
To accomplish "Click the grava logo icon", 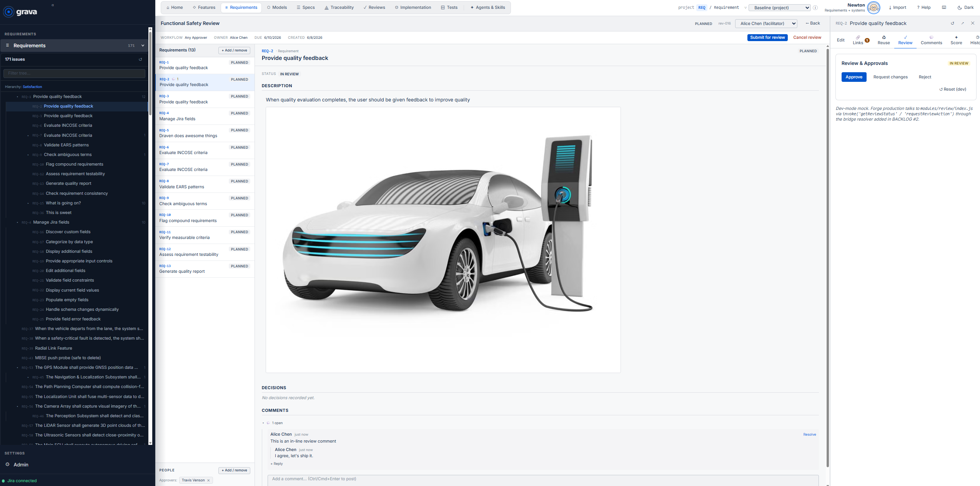I will coord(8,12).
